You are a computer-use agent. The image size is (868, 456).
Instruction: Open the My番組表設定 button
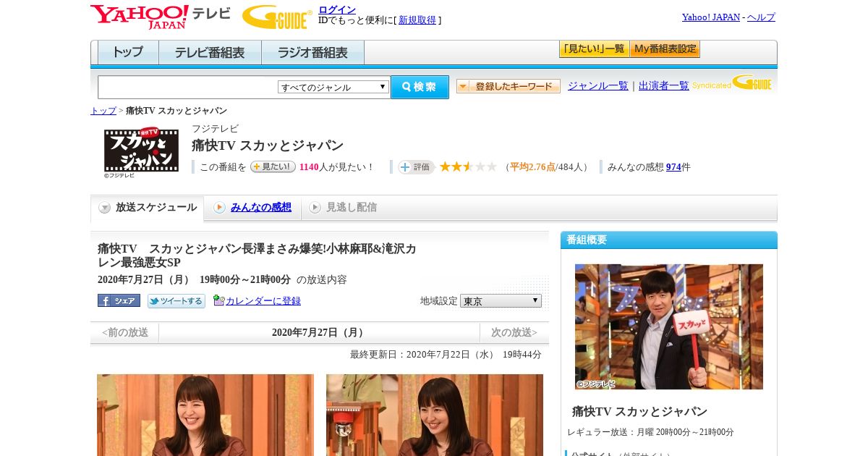tap(665, 49)
